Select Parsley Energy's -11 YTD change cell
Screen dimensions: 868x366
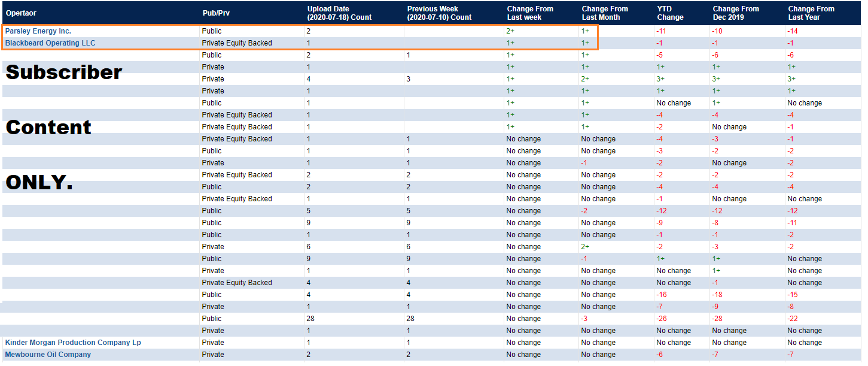pos(661,31)
